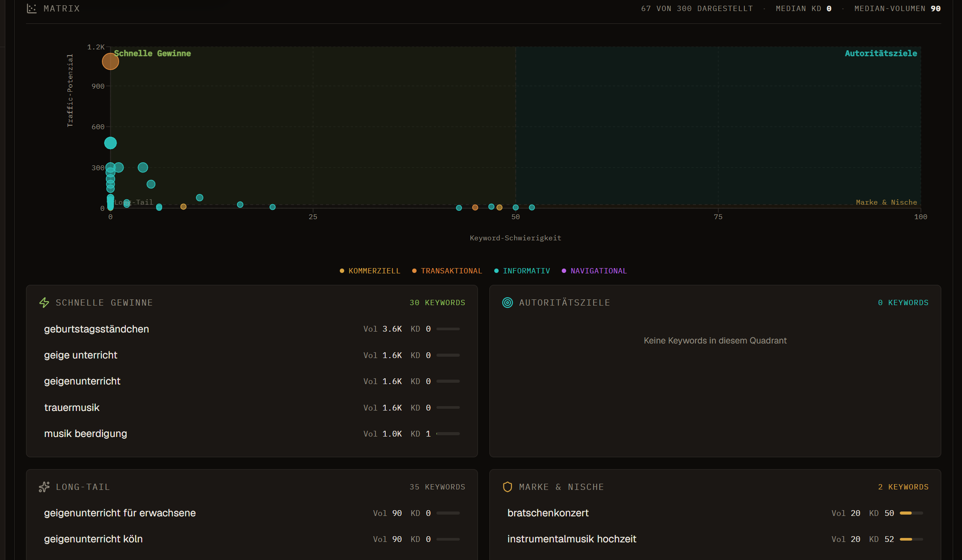
Task: Click the Median-Volumen 90 stat
Action: pyautogui.click(x=898, y=8)
